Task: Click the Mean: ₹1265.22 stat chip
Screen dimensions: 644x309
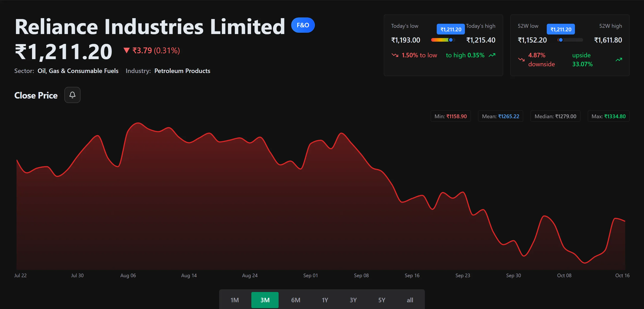Action: tap(500, 116)
